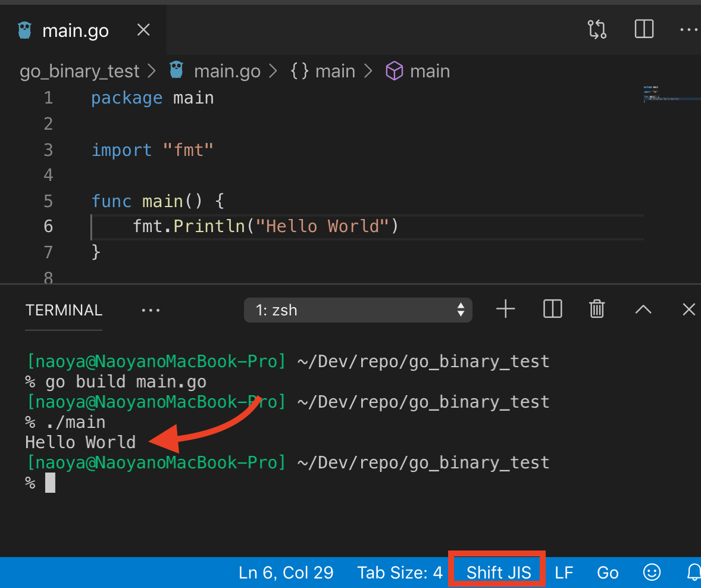Image resolution: width=701 pixels, height=588 pixels.
Task: Click line number 6 in the gutter
Action: coord(49,227)
